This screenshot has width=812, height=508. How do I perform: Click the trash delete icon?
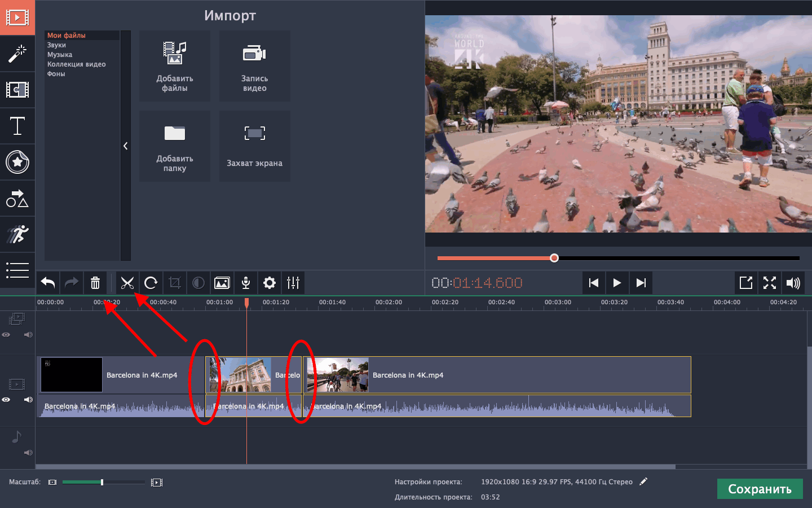click(95, 283)
